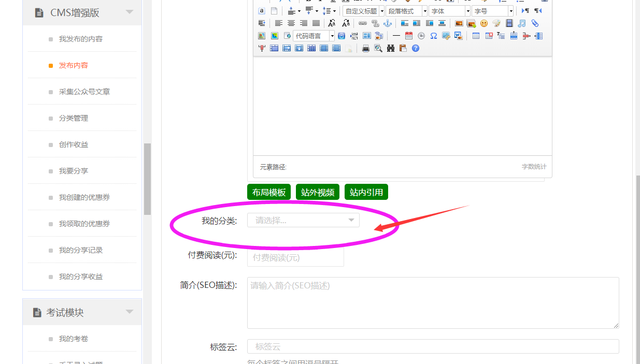Click the insert hyperlink chain icon
Viewport: 640px width, 364px height.
[363, 23]
